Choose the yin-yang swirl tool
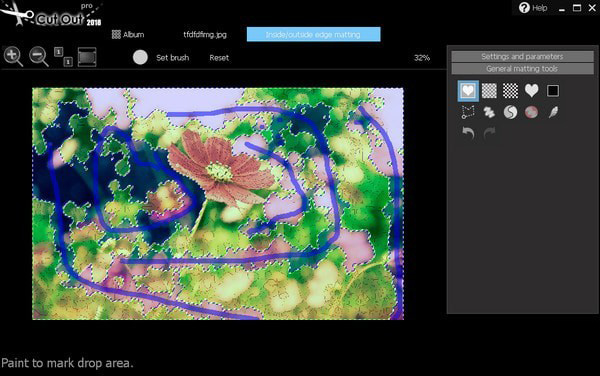The height and width of the screenshot is (376, 600). pos(510,112)
